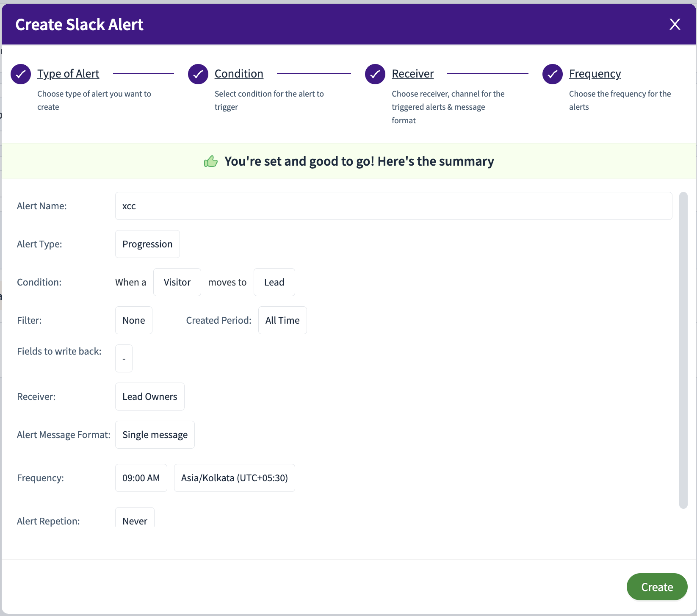Click the Asia/Kolkata timezone value
The image size is (697, 616).
point(235,478)
